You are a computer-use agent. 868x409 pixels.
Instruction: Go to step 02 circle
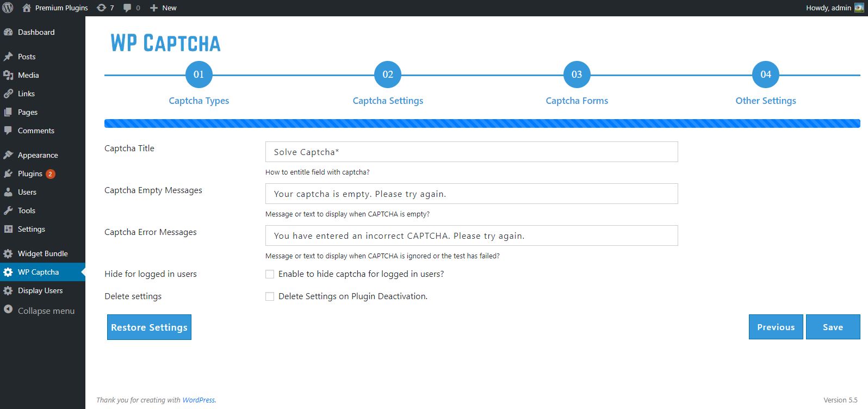pyautogui.click(x=388, y=75)
